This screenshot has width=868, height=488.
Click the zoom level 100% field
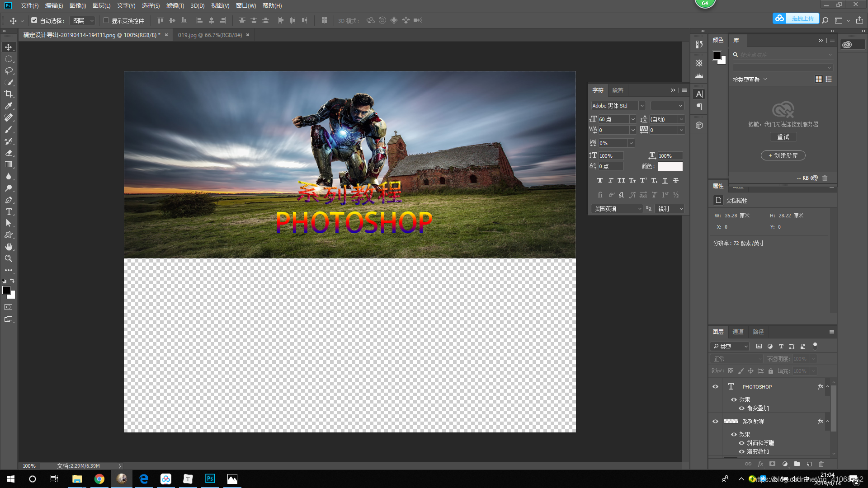29,466
